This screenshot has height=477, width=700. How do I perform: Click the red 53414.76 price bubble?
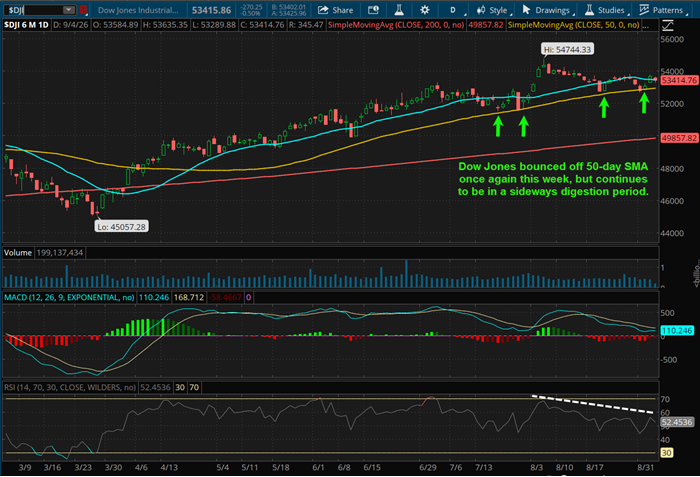[x=679, y=80]
